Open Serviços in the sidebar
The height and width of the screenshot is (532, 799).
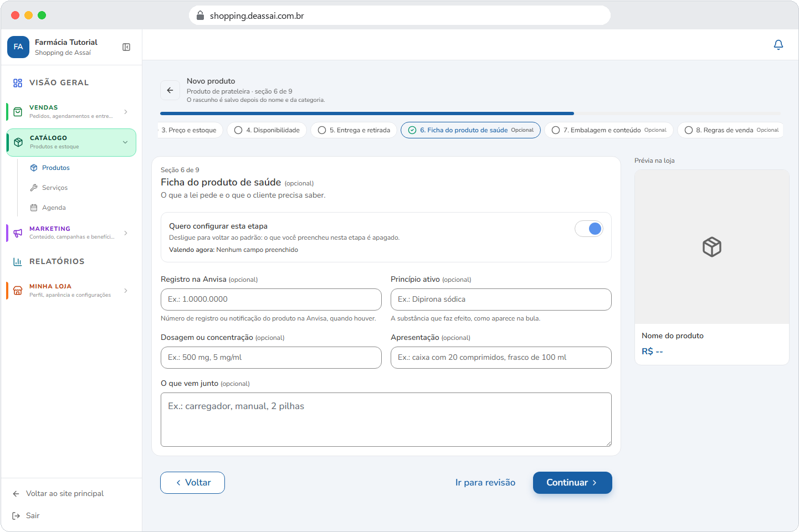tap(55, 188)
